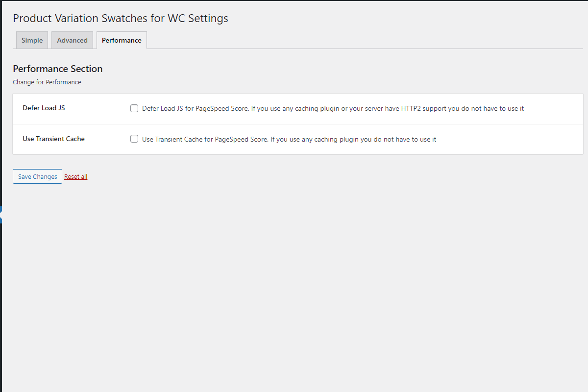The image size is (588, 392).
Task: Click the Change for Performance subtitle
Action: click(47, 82)
